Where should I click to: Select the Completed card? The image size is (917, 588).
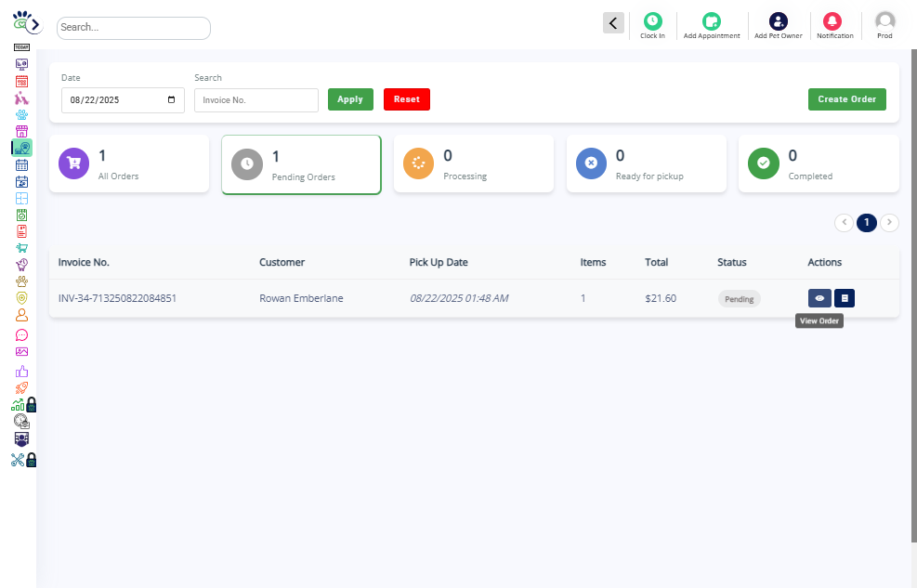819,163
